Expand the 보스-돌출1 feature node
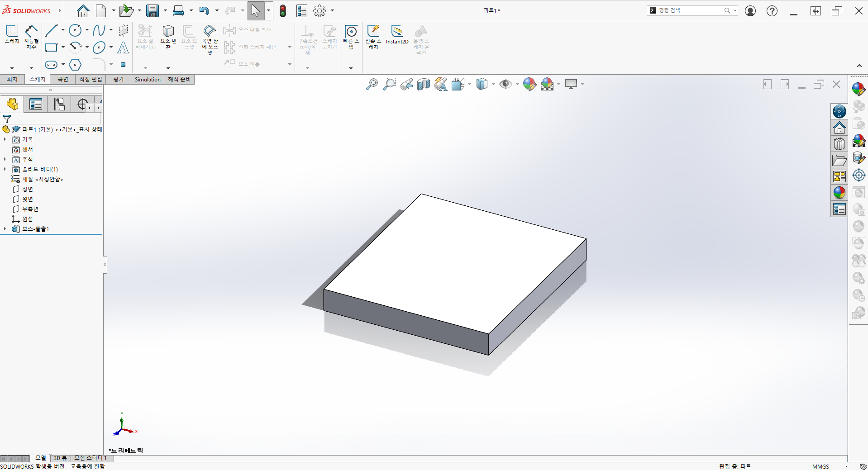This screenshot has width=868, height=470. (5, 229)
